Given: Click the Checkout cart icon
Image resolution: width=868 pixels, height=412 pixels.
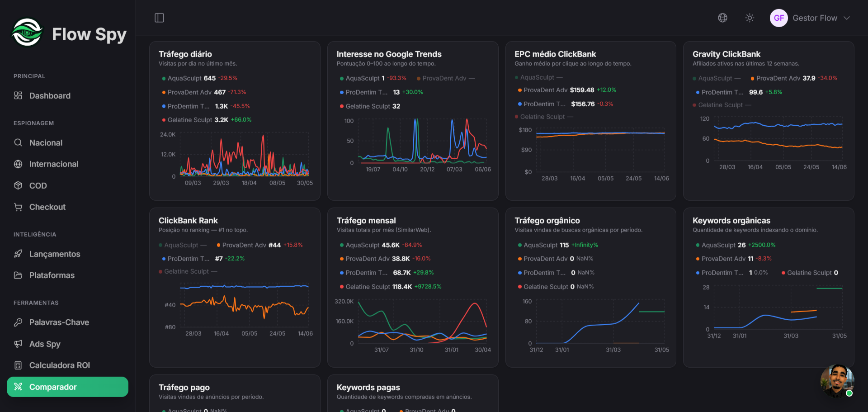Looking at the screenshot, I should pyautogui.click(x=18, y=207).
